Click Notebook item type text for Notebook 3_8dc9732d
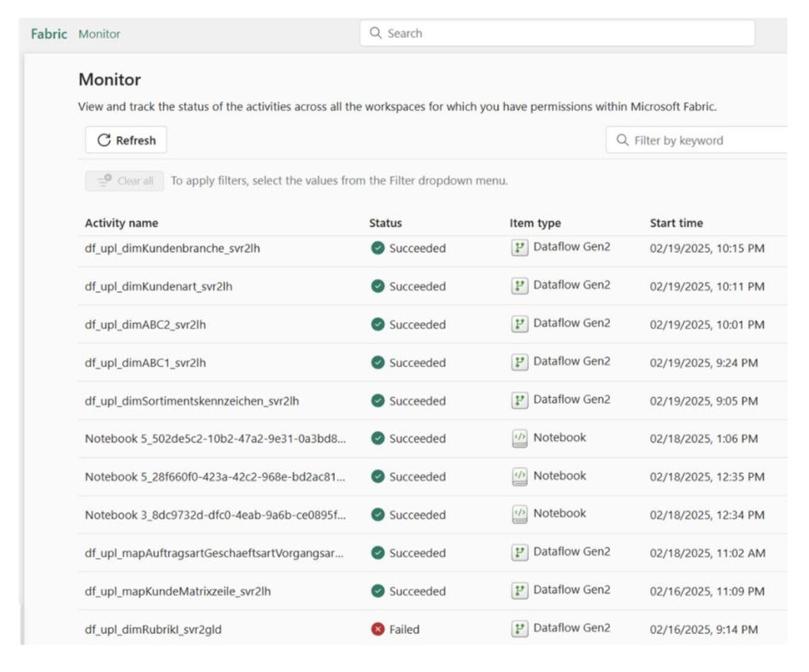 [x=560, y=513]
